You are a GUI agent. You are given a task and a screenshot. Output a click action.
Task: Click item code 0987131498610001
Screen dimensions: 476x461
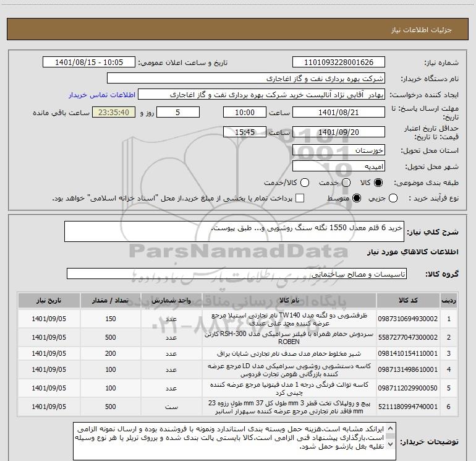[408, 369]
